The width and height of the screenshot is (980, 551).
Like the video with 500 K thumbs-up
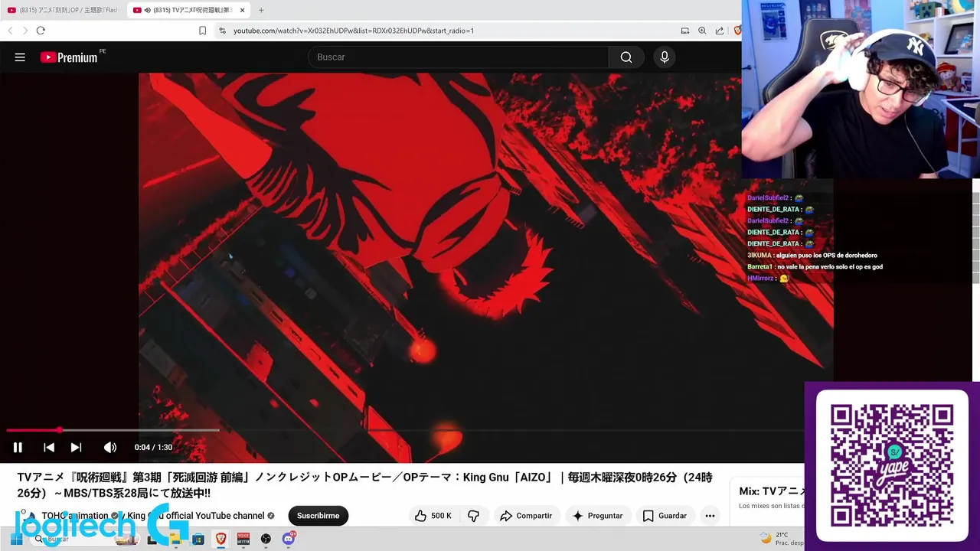tap(433, 516)
